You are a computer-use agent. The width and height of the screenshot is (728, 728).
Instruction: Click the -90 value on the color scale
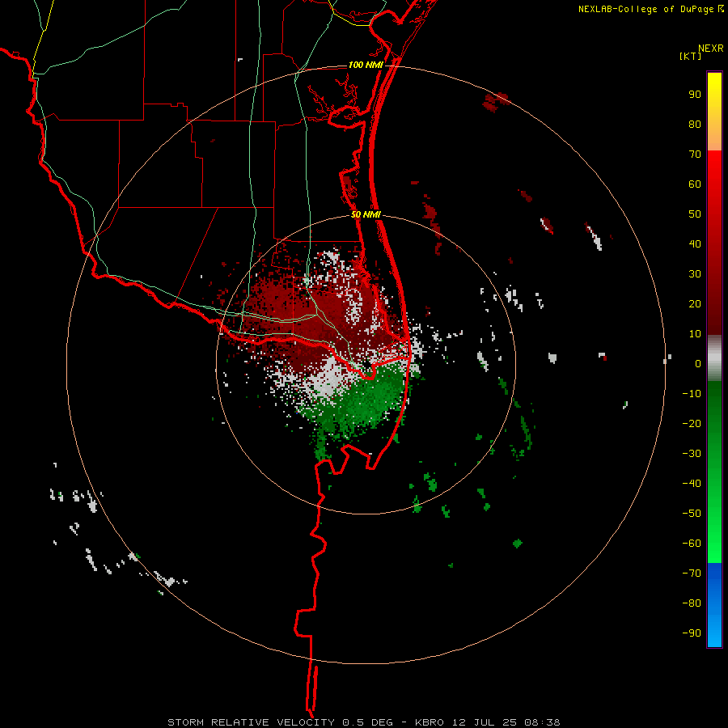click(692, 633)
